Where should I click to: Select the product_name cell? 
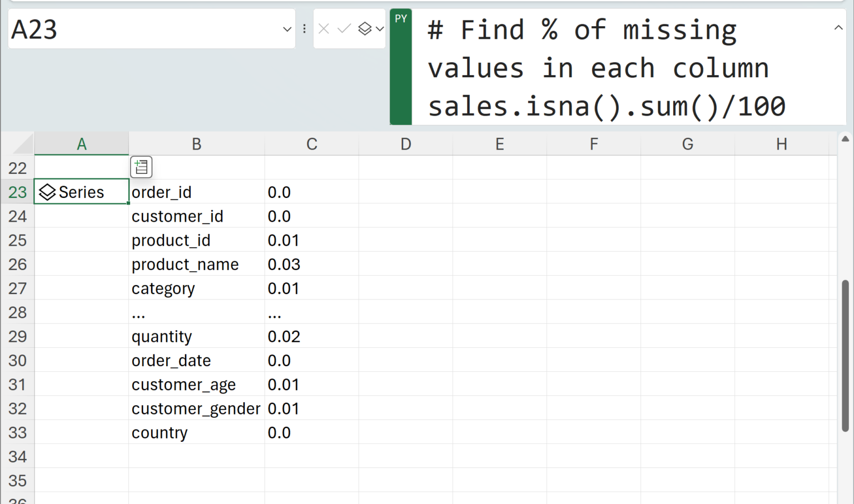coord(185,265)
